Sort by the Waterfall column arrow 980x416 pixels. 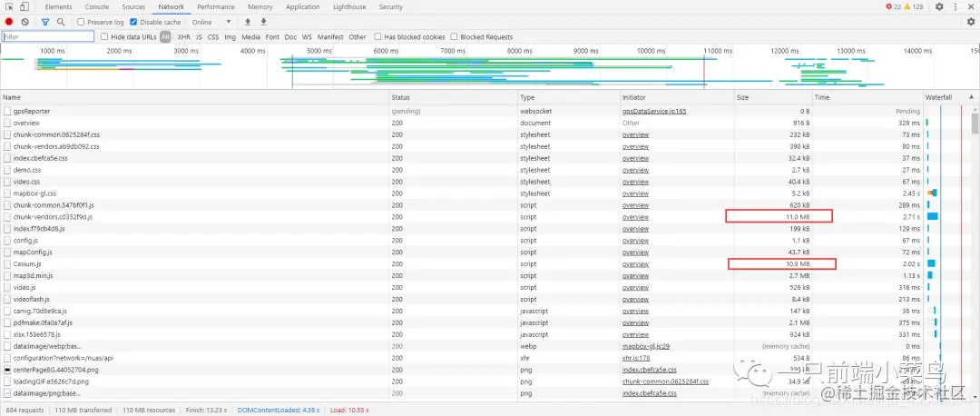click(x=971, y=97)
